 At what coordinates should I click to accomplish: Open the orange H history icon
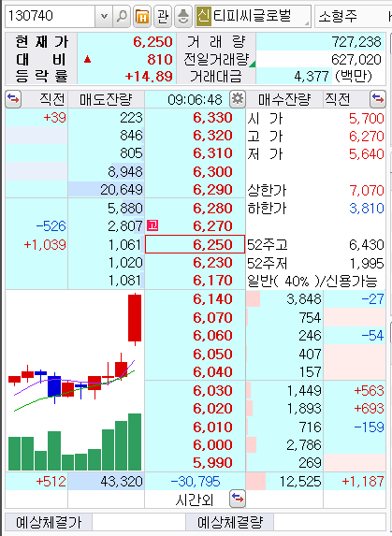coord(142,16)
